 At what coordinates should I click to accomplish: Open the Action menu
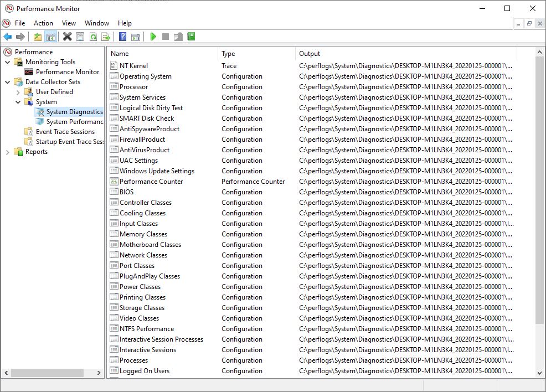[43, 23]
